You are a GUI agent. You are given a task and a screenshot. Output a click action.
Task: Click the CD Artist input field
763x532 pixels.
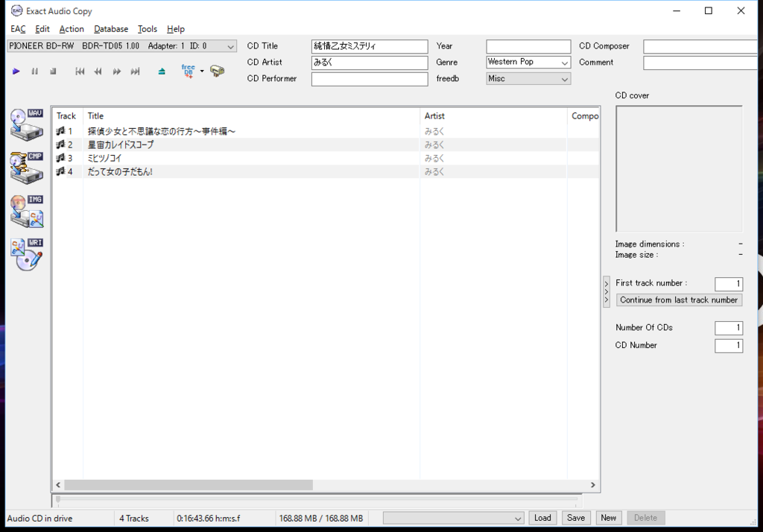tap(370, 63)
